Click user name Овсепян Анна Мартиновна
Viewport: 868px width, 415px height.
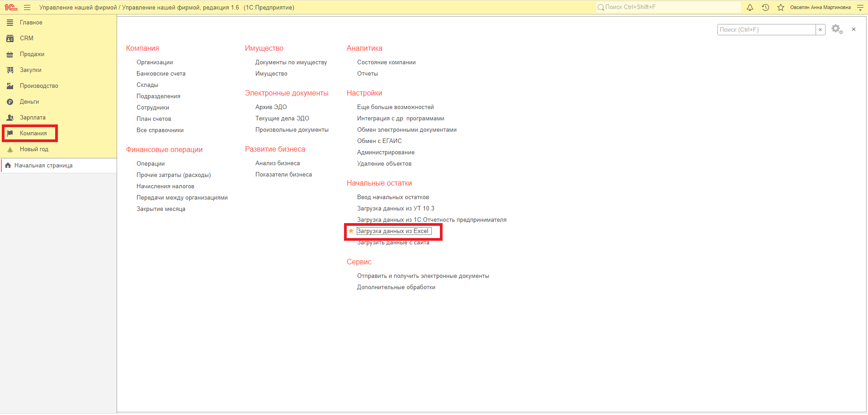pos(821,7)
